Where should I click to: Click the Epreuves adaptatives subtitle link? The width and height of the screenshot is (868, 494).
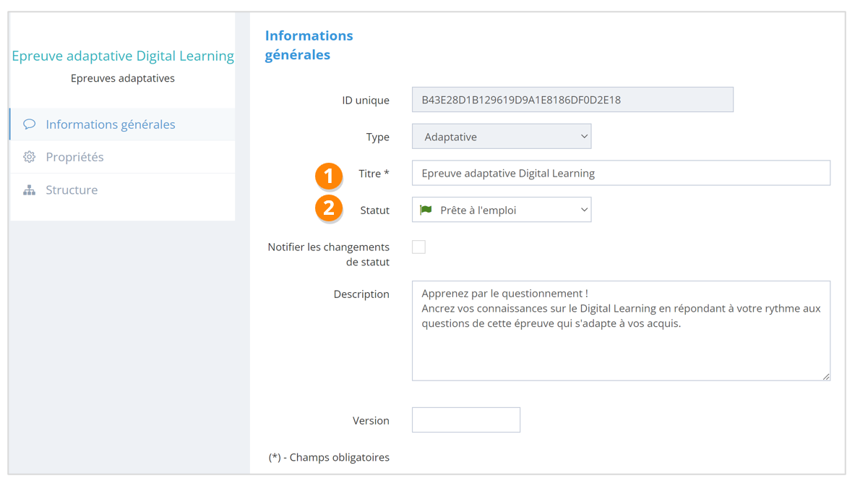[x=123, y=78]
